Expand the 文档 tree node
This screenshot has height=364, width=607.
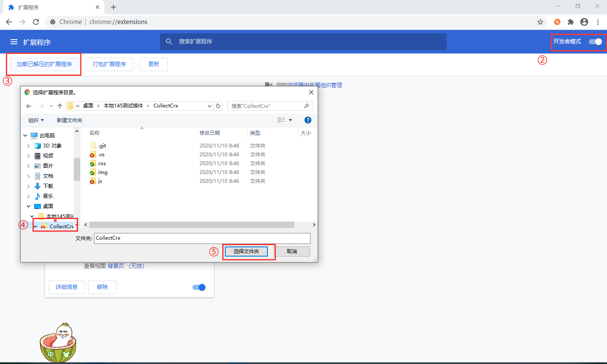point(29,176)
